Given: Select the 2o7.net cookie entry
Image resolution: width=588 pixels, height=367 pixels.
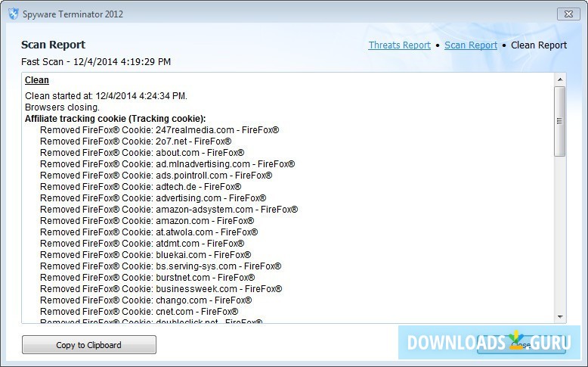Looking at the screenshot, I should (x=136, y=142).
